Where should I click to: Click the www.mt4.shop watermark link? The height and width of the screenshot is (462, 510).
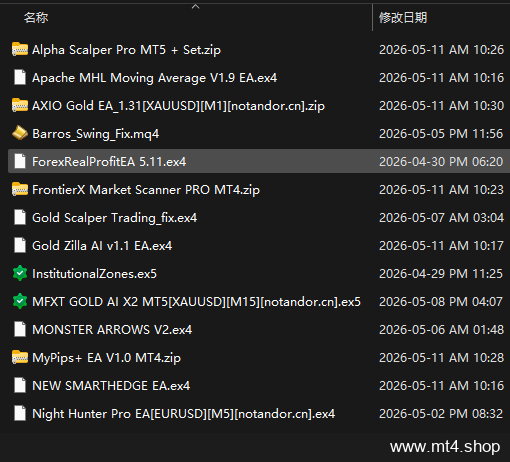(x=445, y=447)
